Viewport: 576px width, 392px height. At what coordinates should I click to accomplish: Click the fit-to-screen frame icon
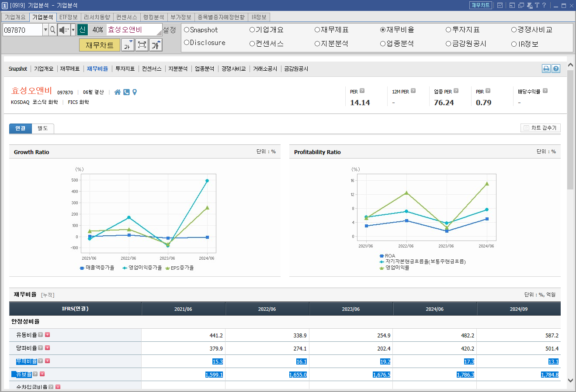142,45
